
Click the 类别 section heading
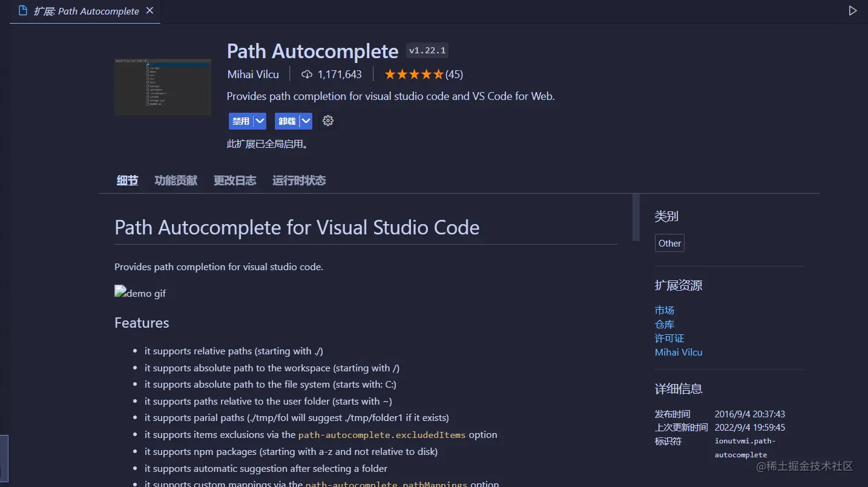coord(666,216)
